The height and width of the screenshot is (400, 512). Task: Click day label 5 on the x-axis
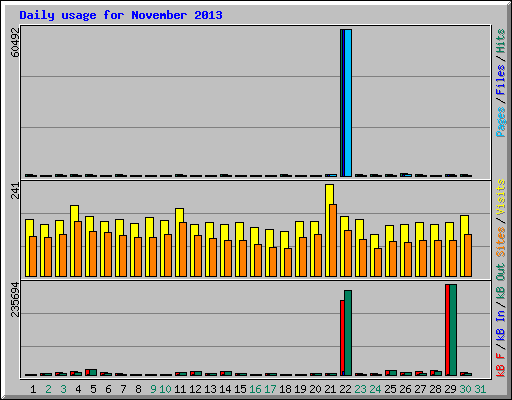(93, 389)
